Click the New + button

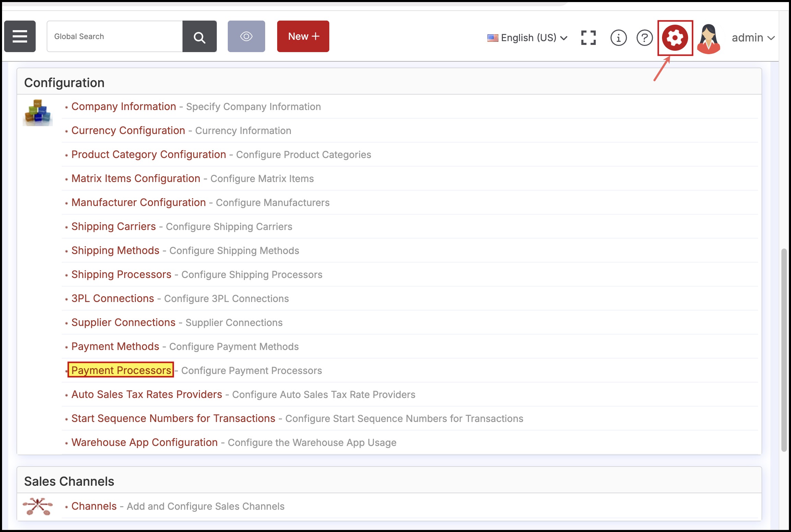(x=303, y=36)
